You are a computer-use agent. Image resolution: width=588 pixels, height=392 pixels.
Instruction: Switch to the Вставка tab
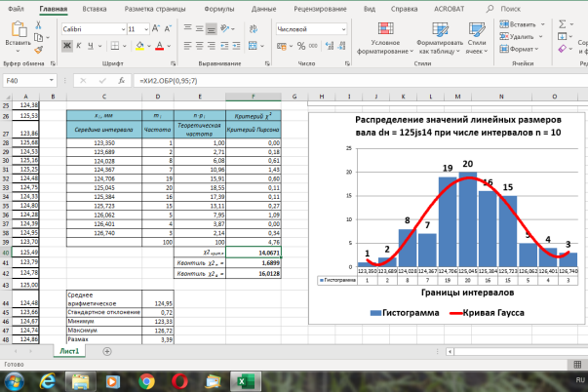click(95, 9)
